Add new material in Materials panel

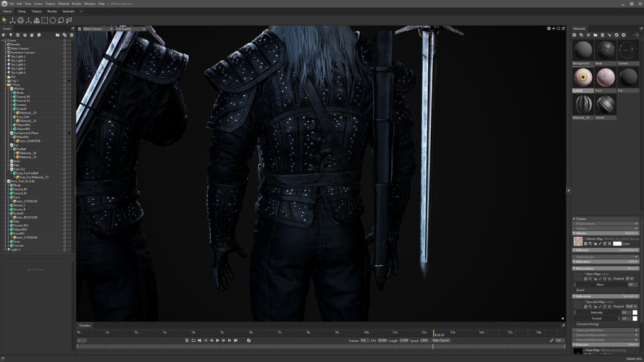pos(574,35)
